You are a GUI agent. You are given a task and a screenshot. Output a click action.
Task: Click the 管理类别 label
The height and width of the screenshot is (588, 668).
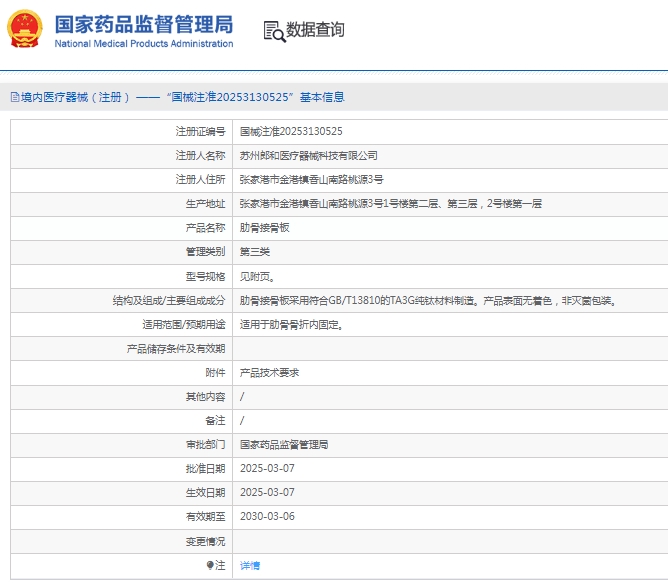coord(205,251)
